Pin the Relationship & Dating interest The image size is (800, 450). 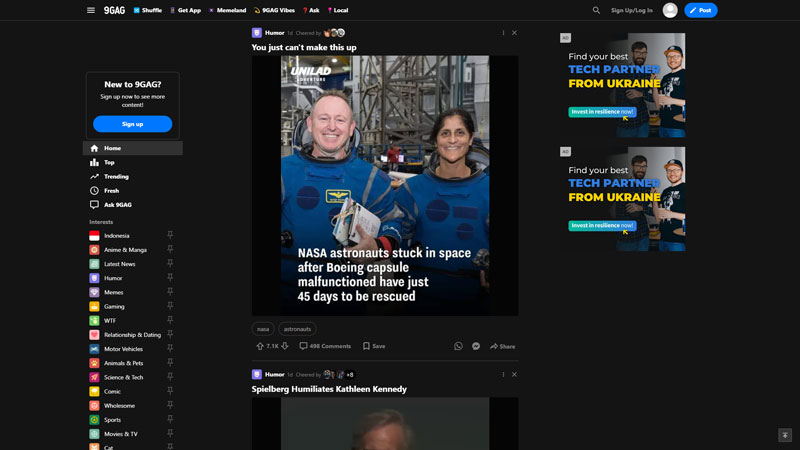tap(170, 334)
